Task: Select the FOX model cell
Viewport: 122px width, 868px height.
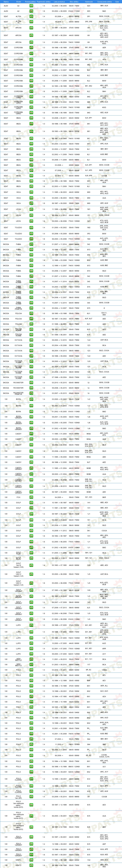Action: 18,497
